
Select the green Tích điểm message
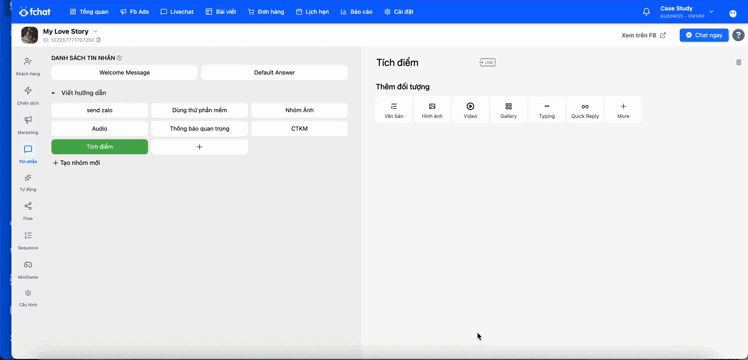100,147
